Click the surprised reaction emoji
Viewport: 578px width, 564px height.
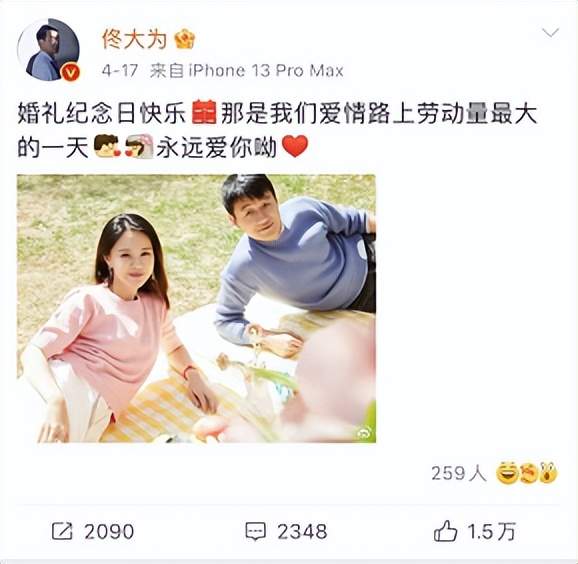(548, 473)
